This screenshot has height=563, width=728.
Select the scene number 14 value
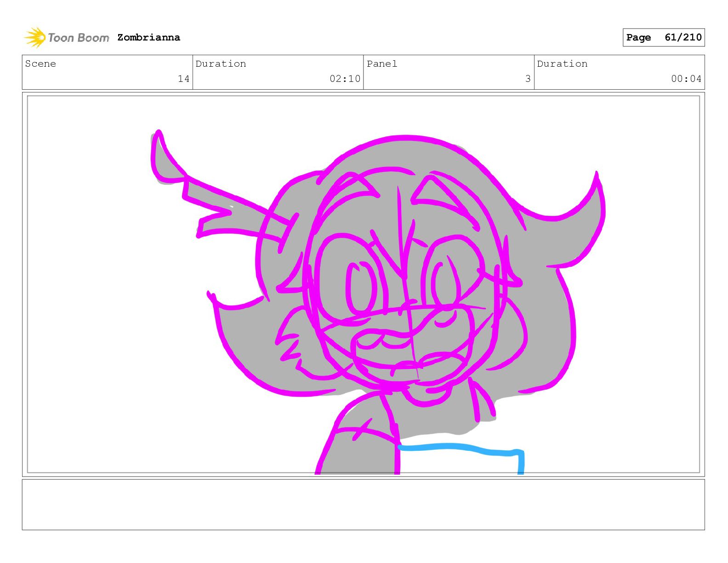click(183, 79)
